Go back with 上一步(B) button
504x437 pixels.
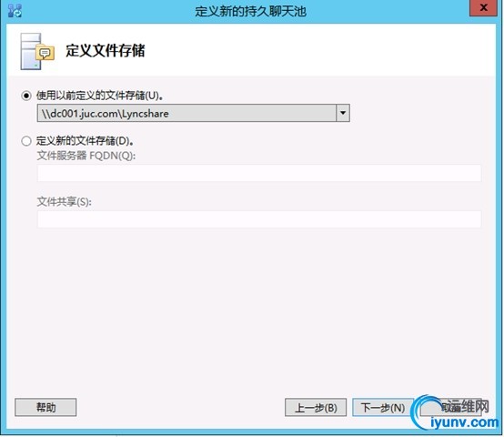[316, 408]
